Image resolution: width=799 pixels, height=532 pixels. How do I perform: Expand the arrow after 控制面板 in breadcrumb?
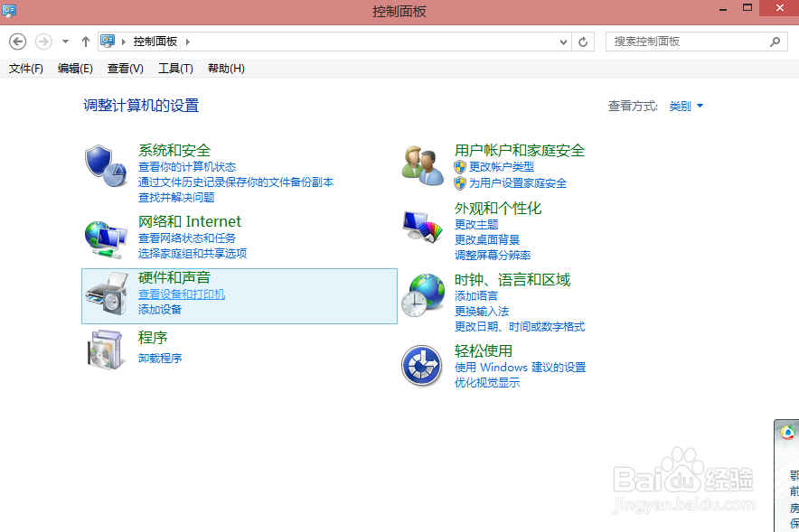[x=187, y=42]
